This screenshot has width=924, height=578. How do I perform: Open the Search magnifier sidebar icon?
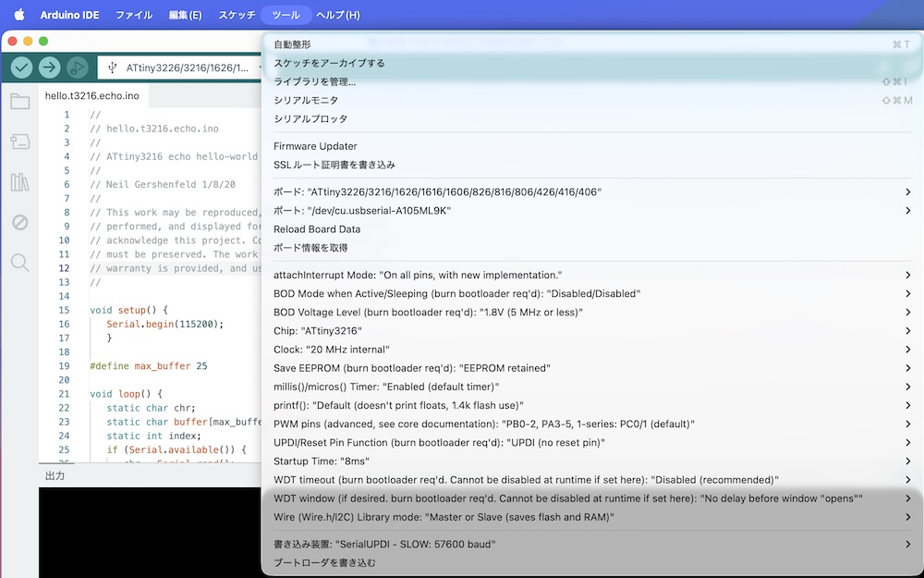(x=19, y=263)
